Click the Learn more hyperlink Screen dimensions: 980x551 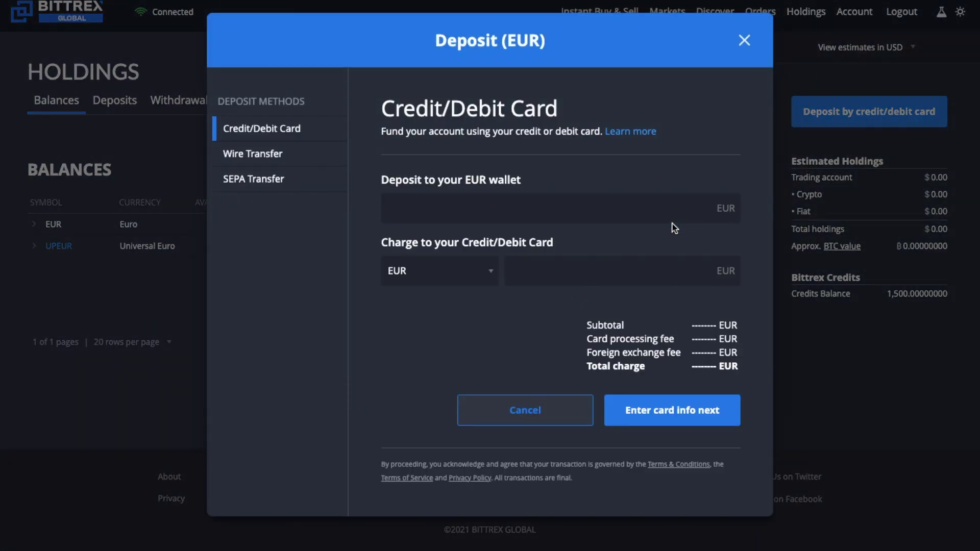coord(631,132)
